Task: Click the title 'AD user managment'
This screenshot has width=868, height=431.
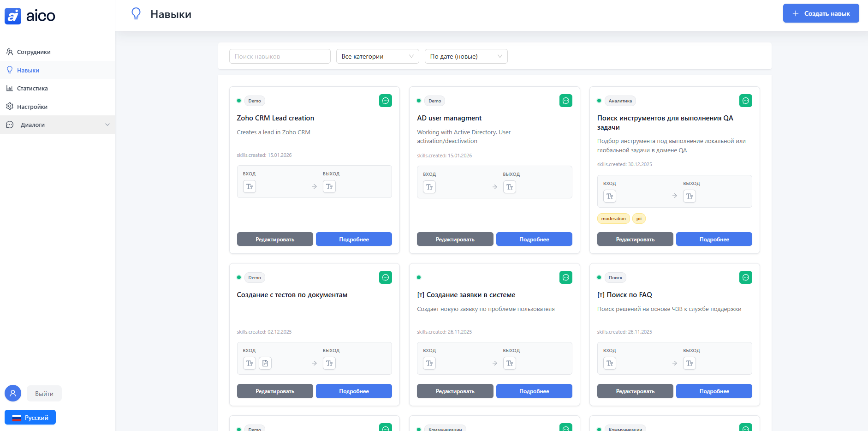Action: [449, 118]
